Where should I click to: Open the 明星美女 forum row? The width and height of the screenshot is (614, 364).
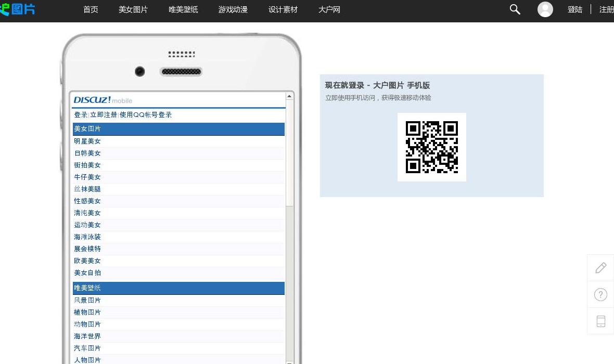coord(178,141)
